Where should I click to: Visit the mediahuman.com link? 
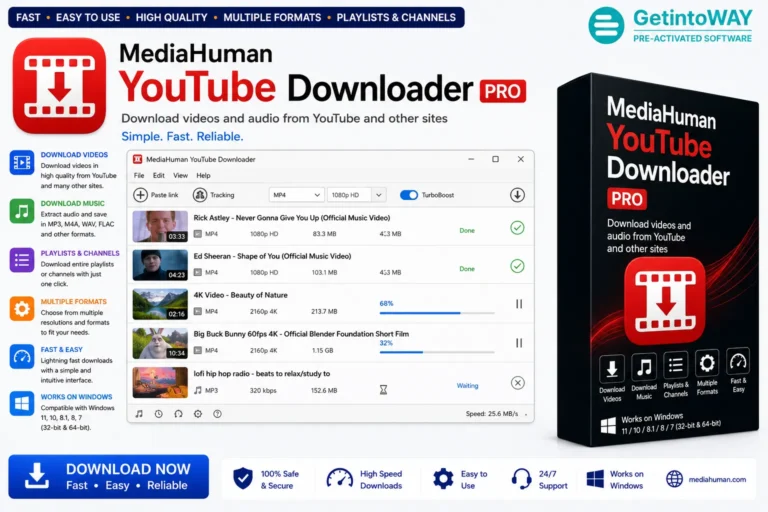(718, 480)
